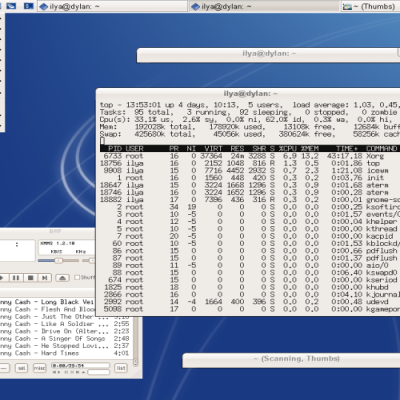Raise the rolled-up ilya@dylan window behind the terminal
400x400 pixels.
[268, 54]
